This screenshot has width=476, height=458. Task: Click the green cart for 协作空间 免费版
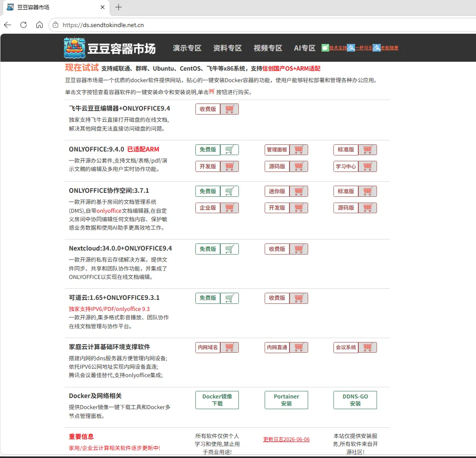click(230, 191)
